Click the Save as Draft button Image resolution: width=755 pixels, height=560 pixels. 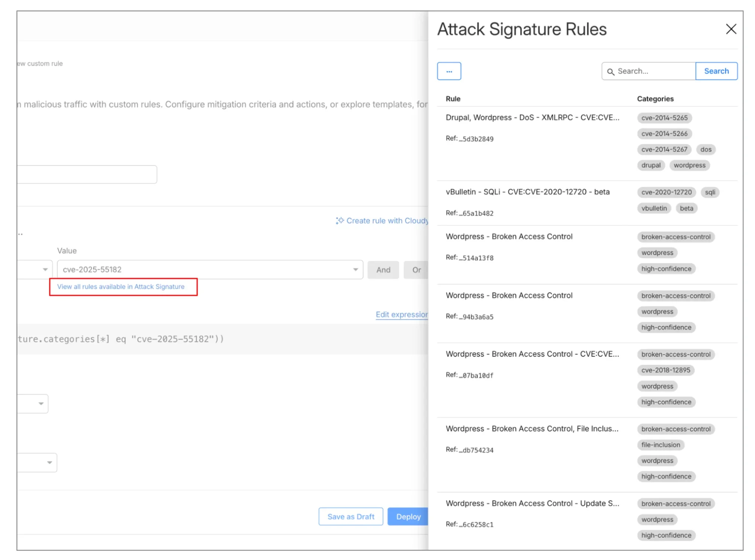click(x=350, y=516)
